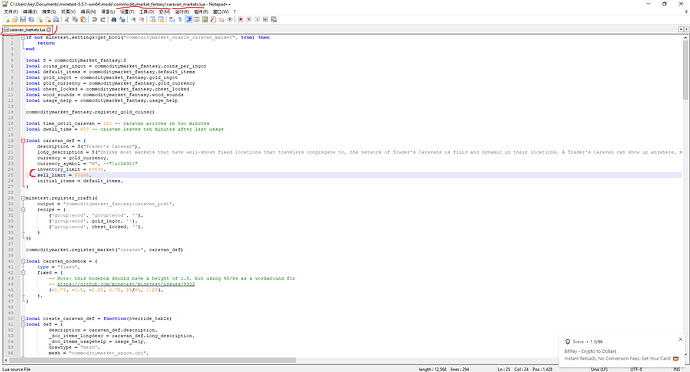Open the 插件(P) Plugins menu
Viewport: 690px width, 372px height.
(201, 12)
